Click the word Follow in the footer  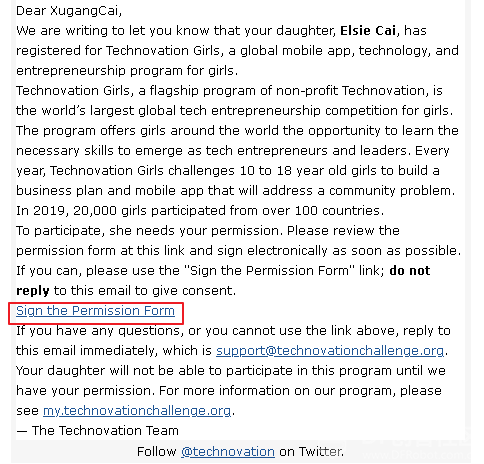coord(157,452)
